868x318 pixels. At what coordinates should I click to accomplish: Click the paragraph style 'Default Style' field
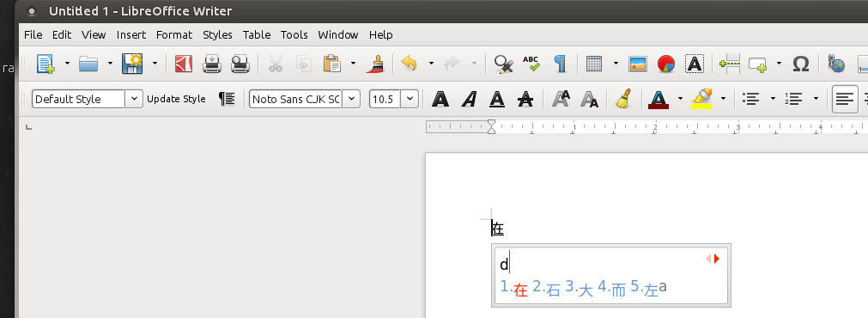click(x=78, y=99)
